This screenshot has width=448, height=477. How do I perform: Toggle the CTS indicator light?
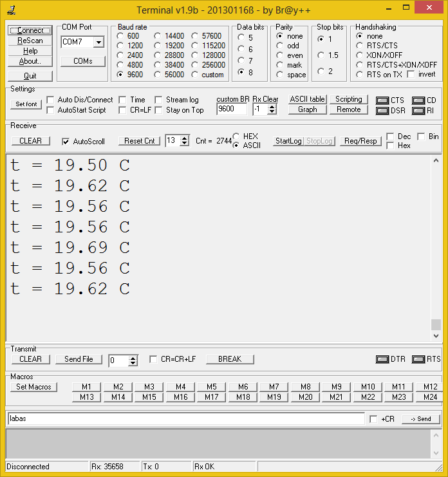pyautogui.click(x=382, y=100)
